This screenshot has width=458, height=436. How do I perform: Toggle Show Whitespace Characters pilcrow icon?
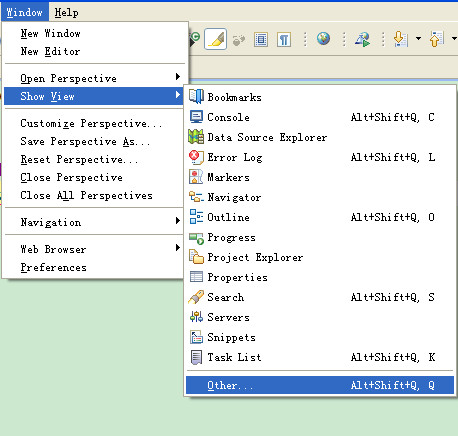click(x=284, y=40)
